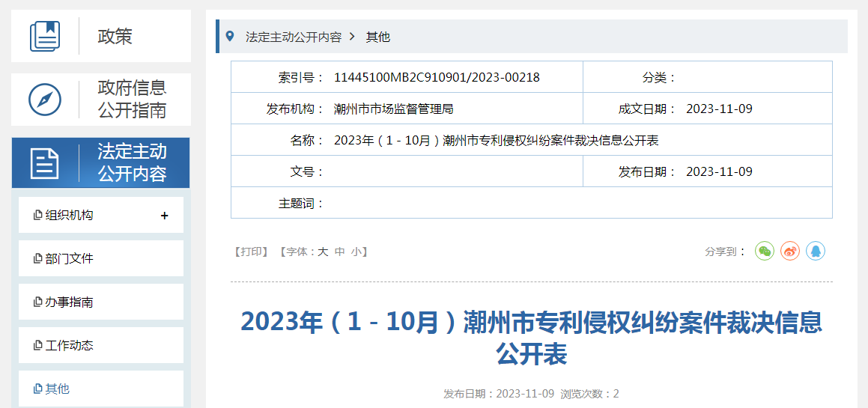
Task: Open the 部门文件 menu item
Action: coord(101,258)
